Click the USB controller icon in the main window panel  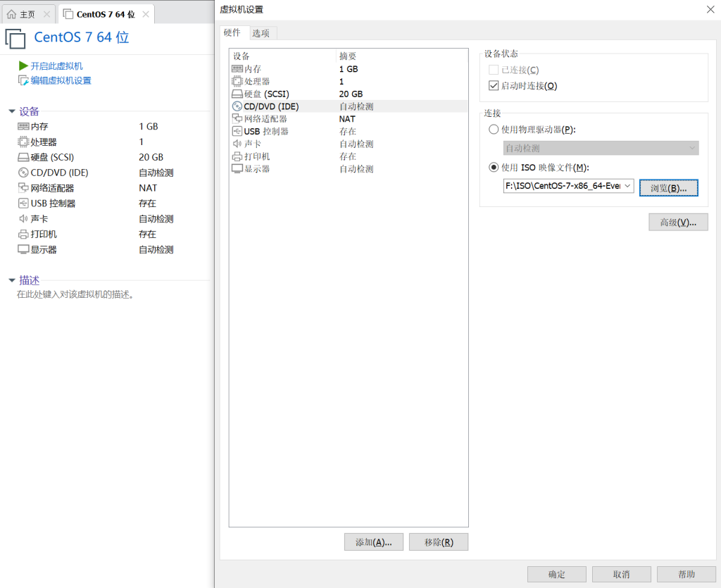coord(23,204)
